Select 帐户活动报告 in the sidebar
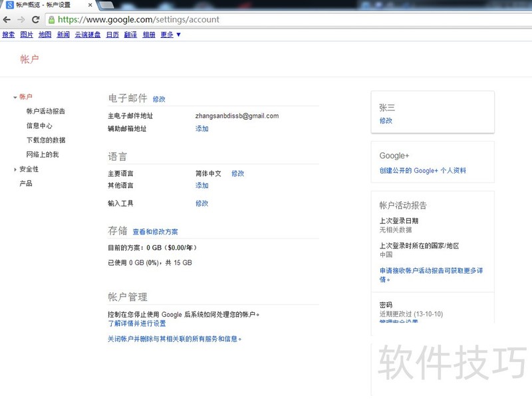Viewport: 532px width, 402px height. (46, 112)
